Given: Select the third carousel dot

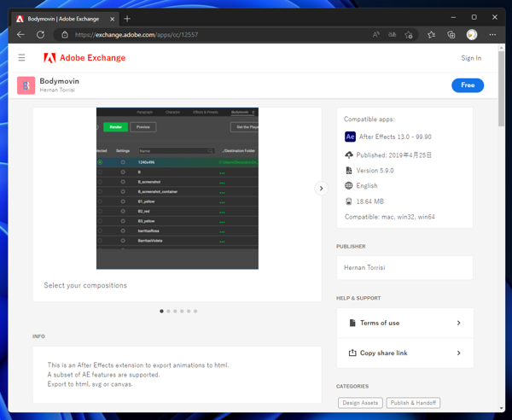Looking at the screenshot, I should (175, 312).
